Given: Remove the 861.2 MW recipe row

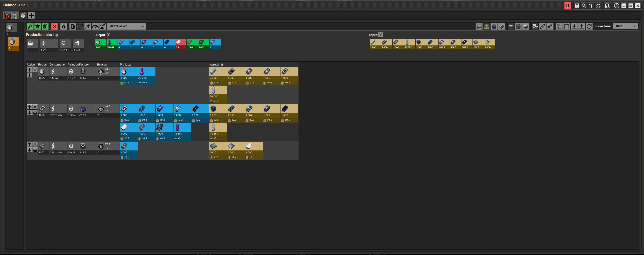Looking at the screenshot, I should (x=35, y=107).
